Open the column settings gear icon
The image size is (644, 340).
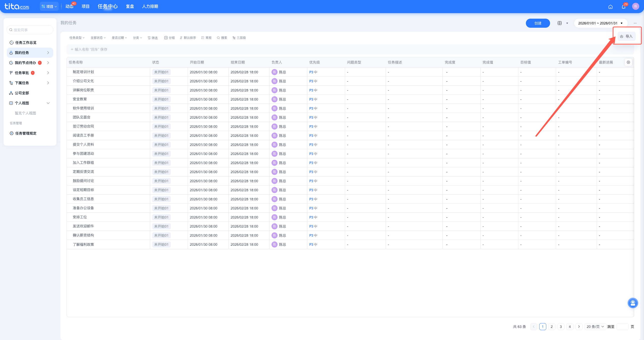[628, 62]
